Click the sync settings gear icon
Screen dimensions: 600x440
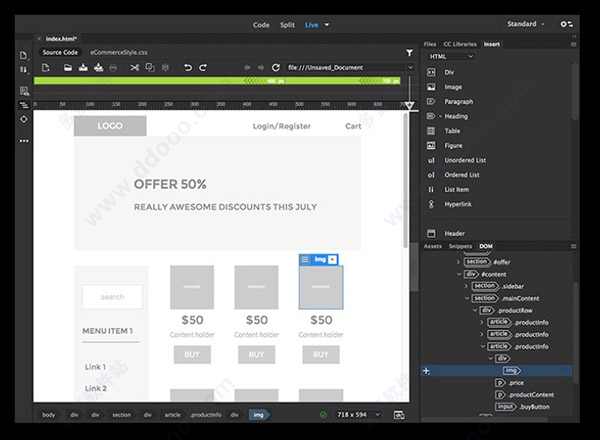(x=566, y=24)
